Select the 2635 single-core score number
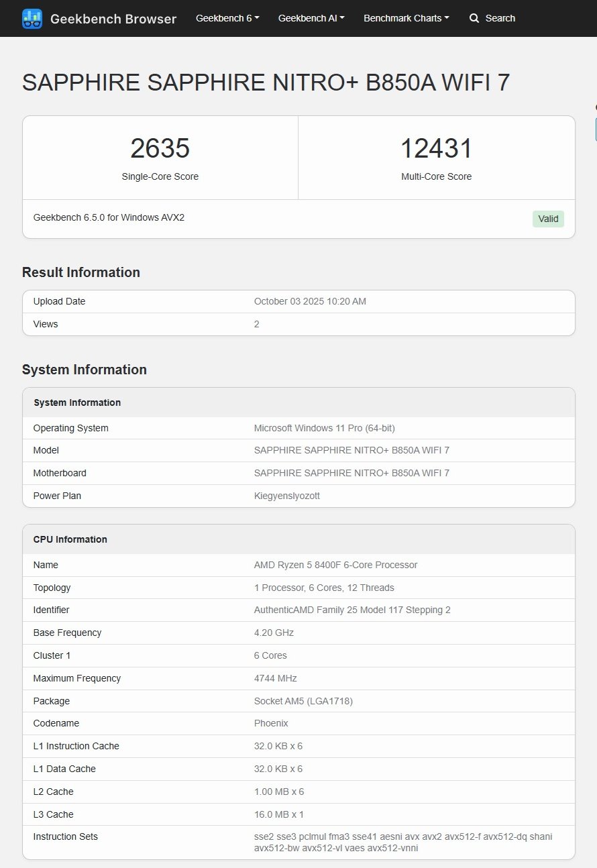The width and height of the screenshot is (597, 868). (x=160, y=148)
